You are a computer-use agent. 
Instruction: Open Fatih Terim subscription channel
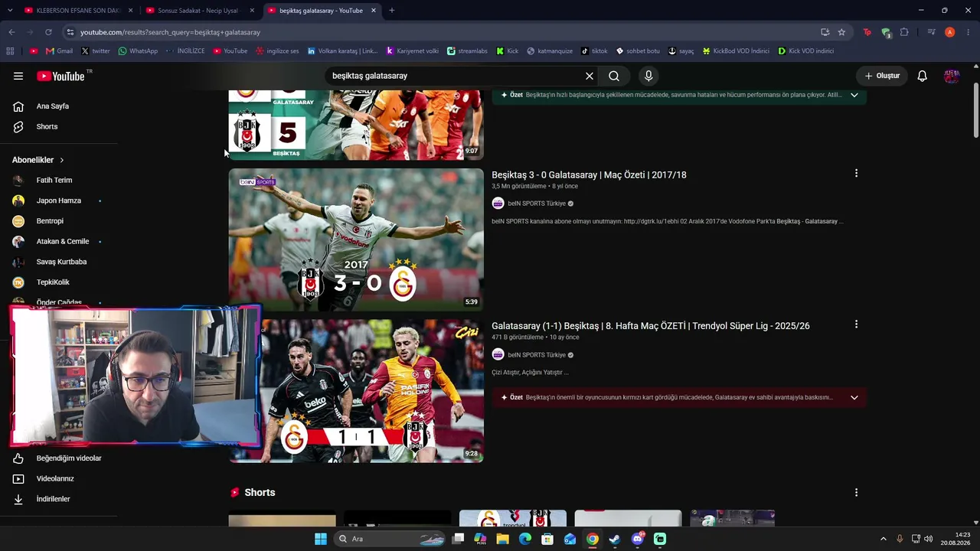(x=54, y=181)
